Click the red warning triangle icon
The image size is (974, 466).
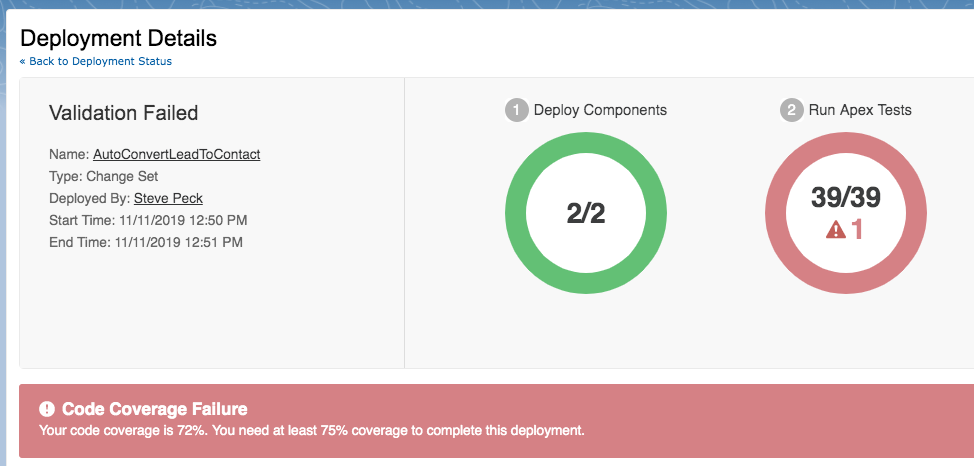tap(835, 231)
